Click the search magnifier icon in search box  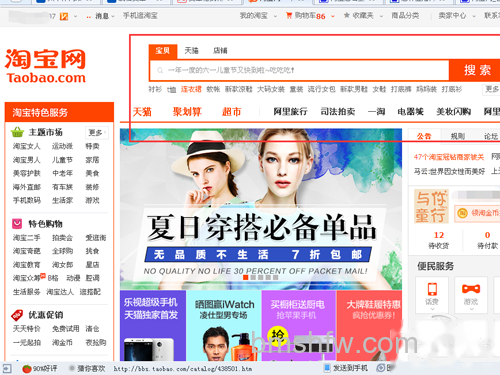click(x=160, y=70)
